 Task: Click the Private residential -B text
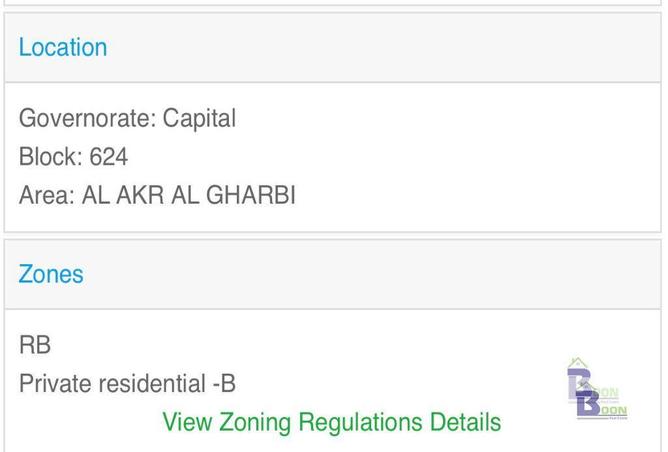point(127,384)
